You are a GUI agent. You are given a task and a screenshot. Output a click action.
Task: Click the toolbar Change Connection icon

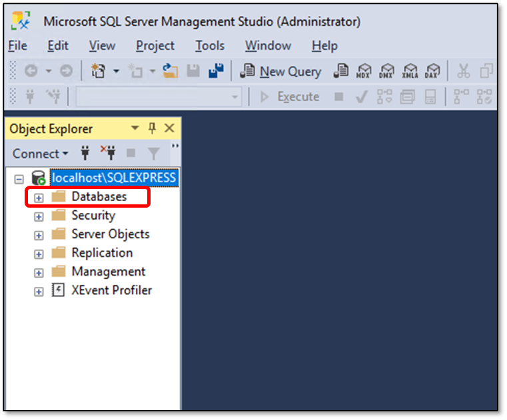click(x=53, y=97)
